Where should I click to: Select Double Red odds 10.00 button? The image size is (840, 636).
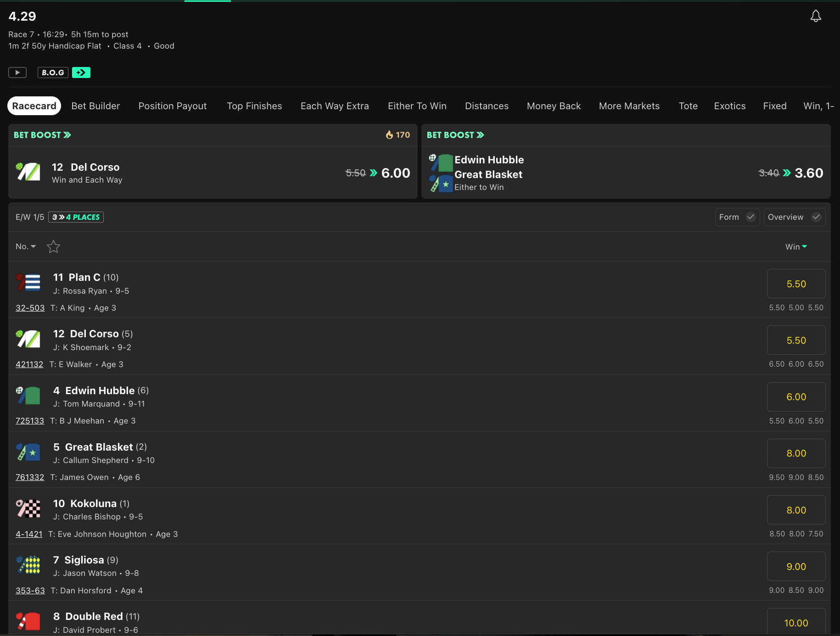(796, 622)
